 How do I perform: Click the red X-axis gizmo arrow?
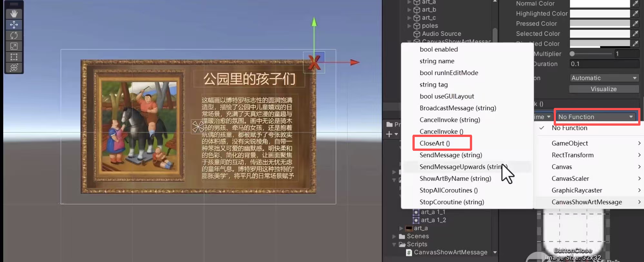(x=354, y=62)
